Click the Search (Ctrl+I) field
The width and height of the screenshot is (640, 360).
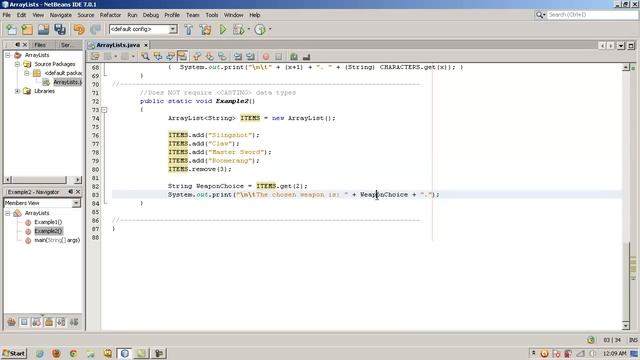(592, 15)
